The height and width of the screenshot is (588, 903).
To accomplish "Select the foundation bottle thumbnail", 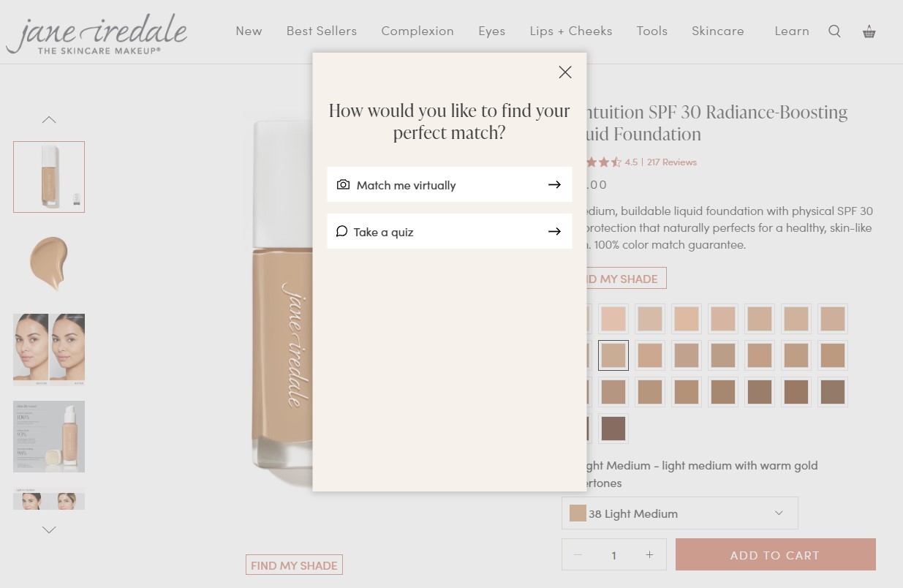I will pos(49,177).
